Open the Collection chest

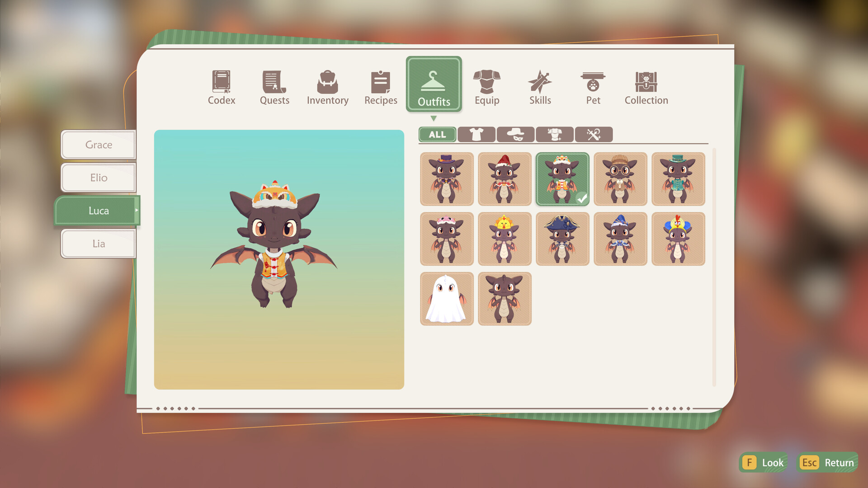pos(646,86)
